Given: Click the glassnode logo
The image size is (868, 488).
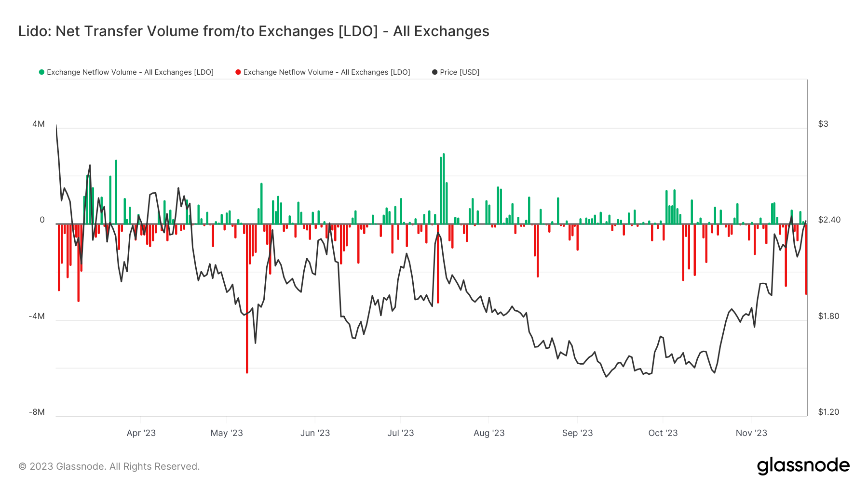Looking at the screenshot, I should [x=803, y=466].
